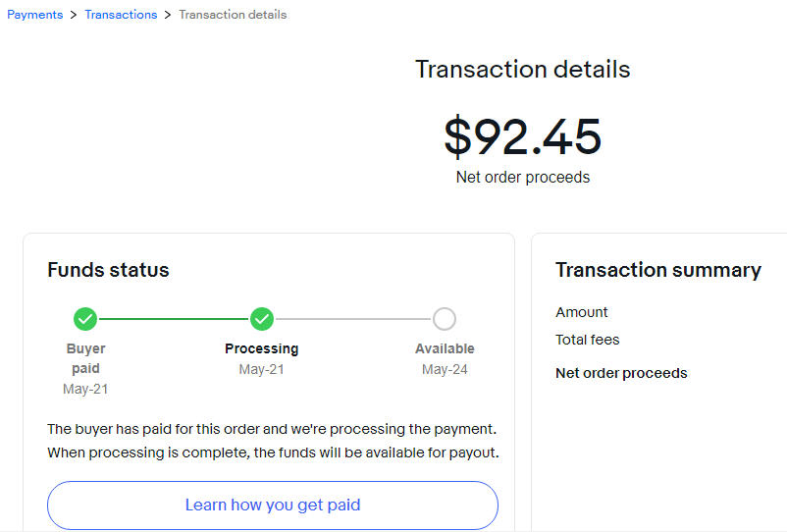Screen dimensions: 787x532
Task: Click the Transaction details page title
Action: [522, 70]
